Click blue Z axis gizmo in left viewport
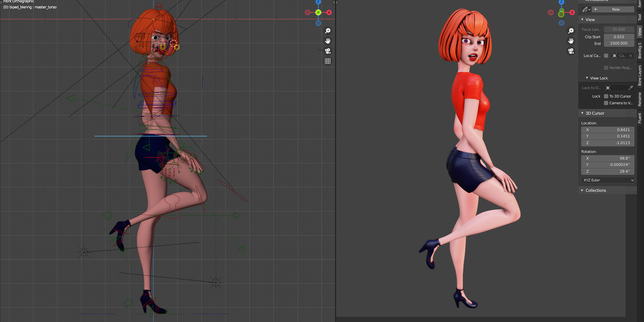This screenshot has height=322, width=644. [318, 2]
